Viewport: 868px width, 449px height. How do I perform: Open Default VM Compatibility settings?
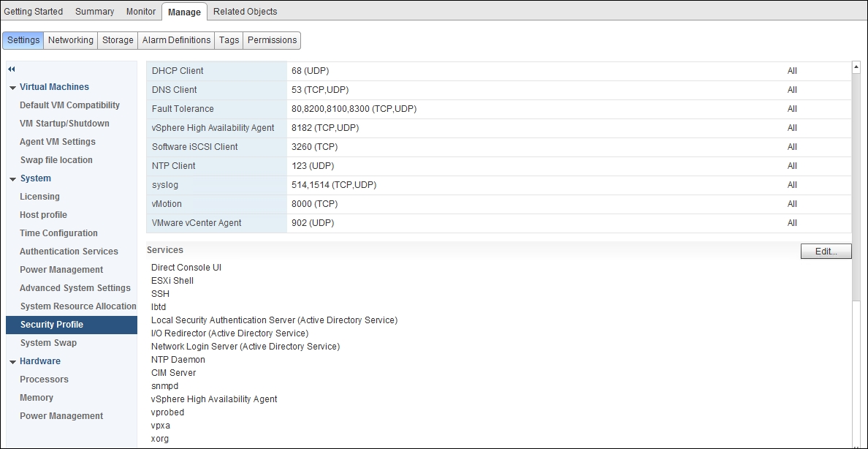click(69, 105)
